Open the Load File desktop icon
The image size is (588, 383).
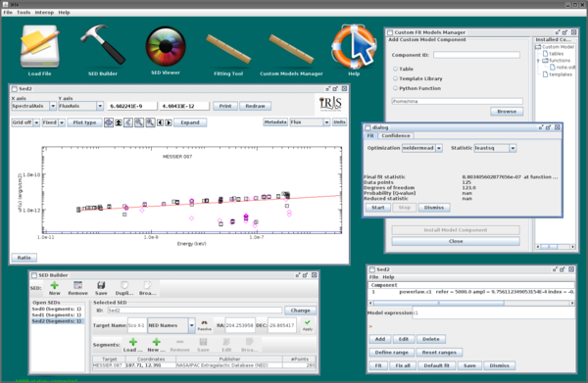pos(40,47)
